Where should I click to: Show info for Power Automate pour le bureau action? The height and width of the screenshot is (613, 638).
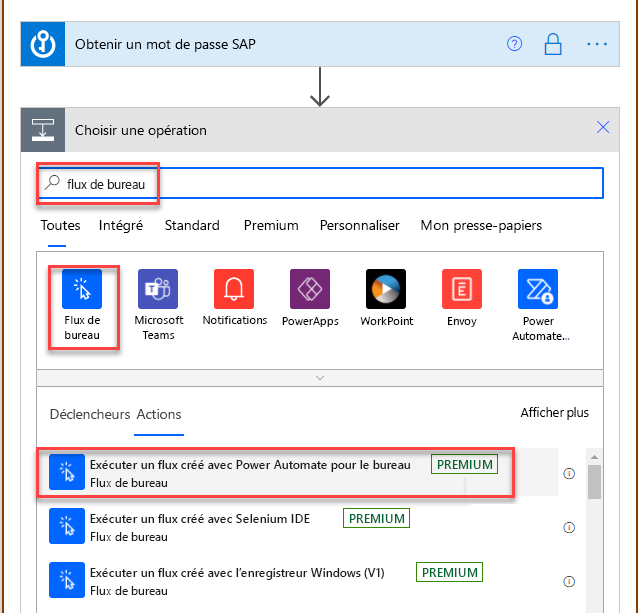point(569,473)
